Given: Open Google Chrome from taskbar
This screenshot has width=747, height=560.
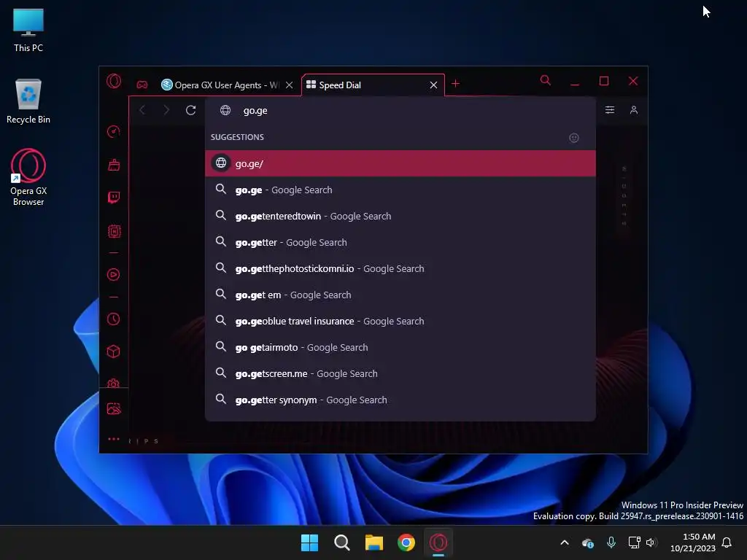Looking at the screenshot, I should 406,542.
